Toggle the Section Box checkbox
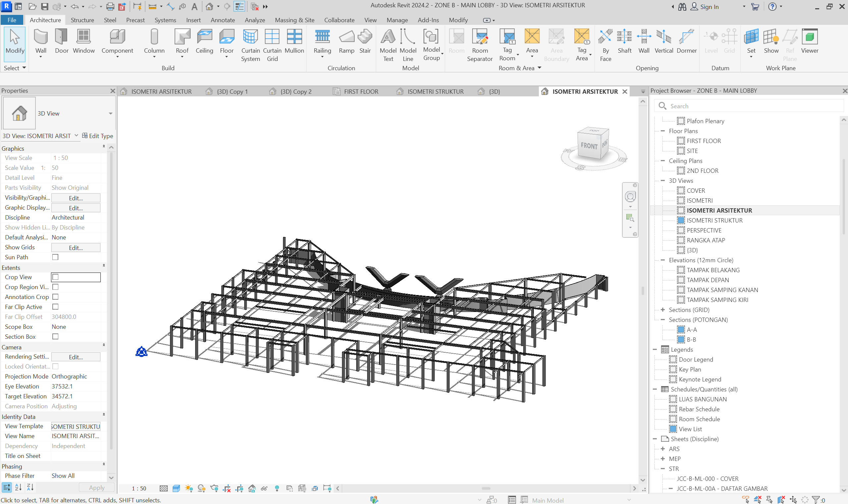 coord(55,336)
